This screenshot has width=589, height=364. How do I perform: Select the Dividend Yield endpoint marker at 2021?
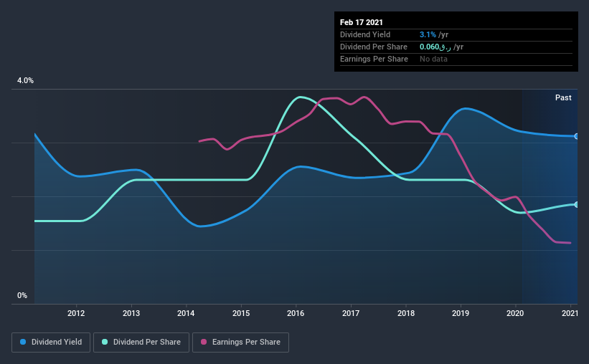(x=577, y=136)
